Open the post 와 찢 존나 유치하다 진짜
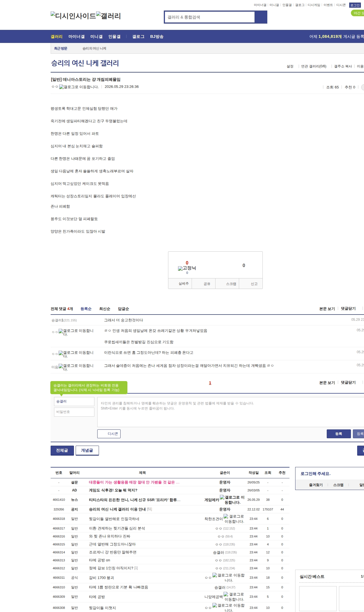364x612 pixels. (109, 536)
